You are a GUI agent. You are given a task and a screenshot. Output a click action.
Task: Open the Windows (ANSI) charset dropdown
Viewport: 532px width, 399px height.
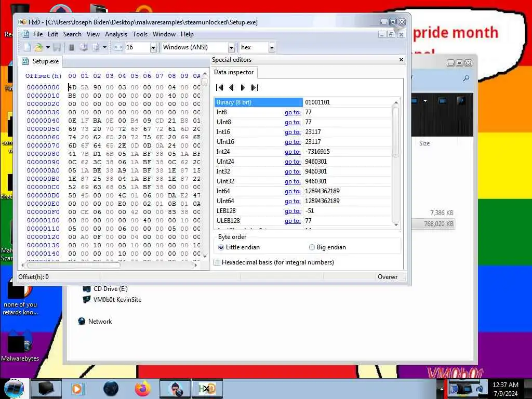pyautogui.click(x=231, y=47)
